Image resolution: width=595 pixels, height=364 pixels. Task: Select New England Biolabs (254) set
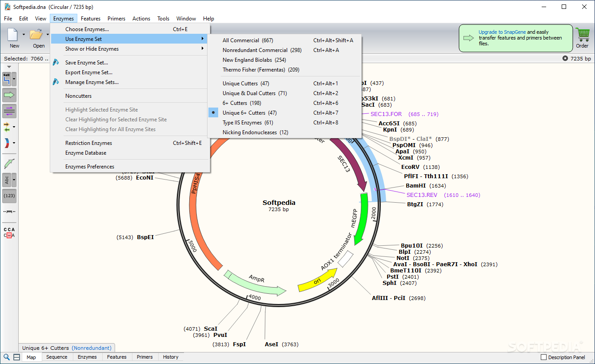click(x=285, y=60)
